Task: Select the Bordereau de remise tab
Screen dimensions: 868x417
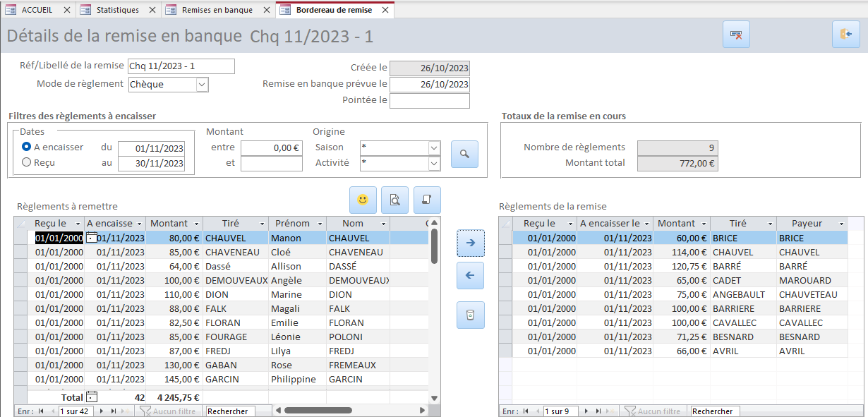Action: point(334,10)
